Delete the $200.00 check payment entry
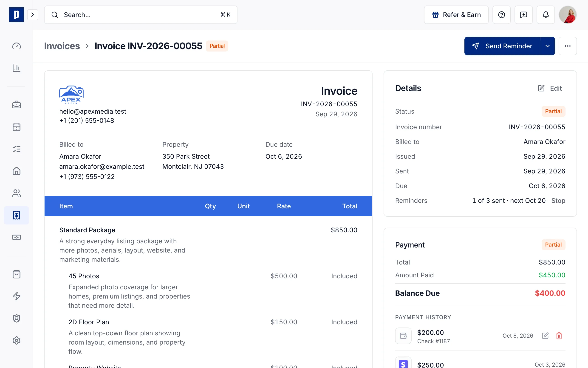The width and height of the screenshot is (588, 368). pyautogui.click(x=559, y=336)
